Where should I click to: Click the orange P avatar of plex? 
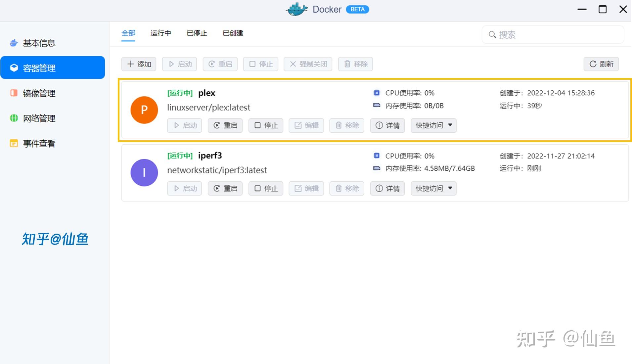click(x=144, y=110)
